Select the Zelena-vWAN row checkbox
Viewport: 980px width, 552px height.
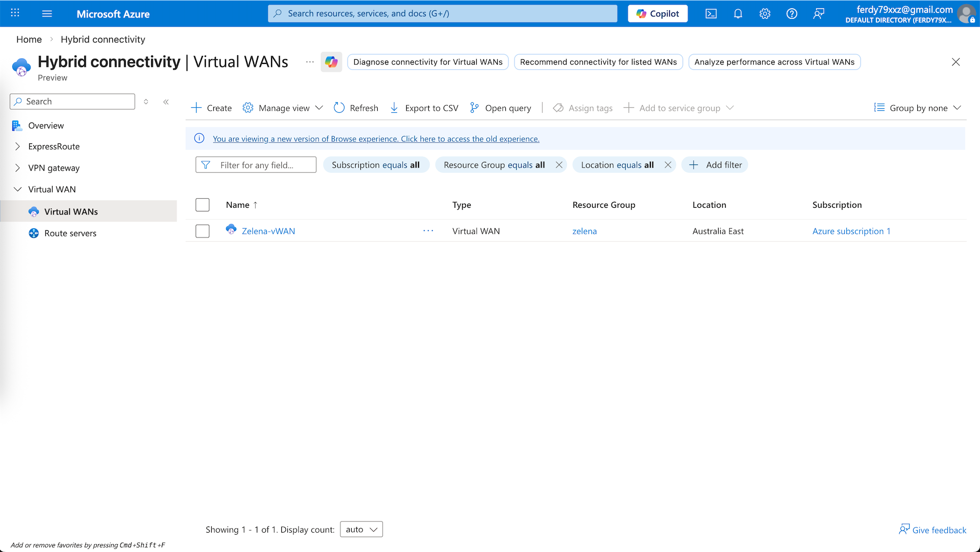203,231
